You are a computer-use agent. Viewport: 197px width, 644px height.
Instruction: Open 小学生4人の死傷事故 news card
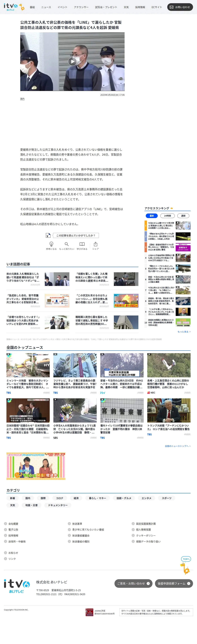(x=75, y=419)
